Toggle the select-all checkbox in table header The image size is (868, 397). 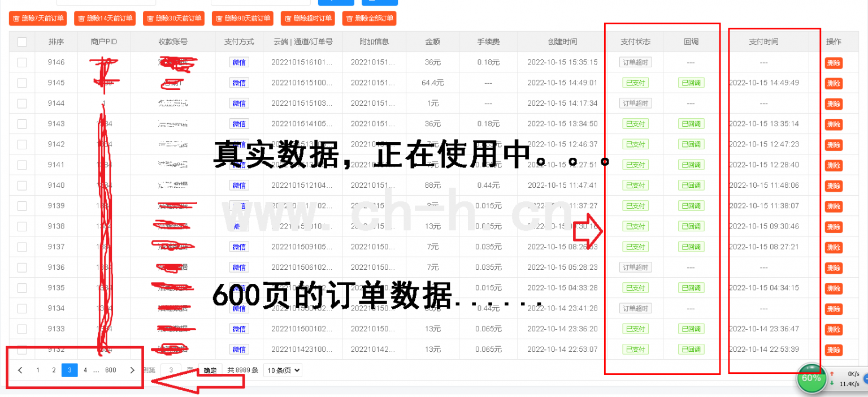21,41
